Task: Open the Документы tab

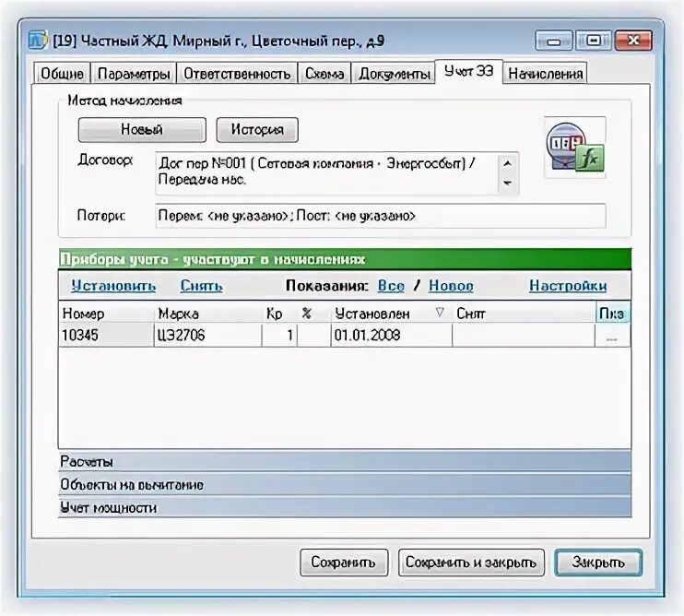Action: (394, 73)
